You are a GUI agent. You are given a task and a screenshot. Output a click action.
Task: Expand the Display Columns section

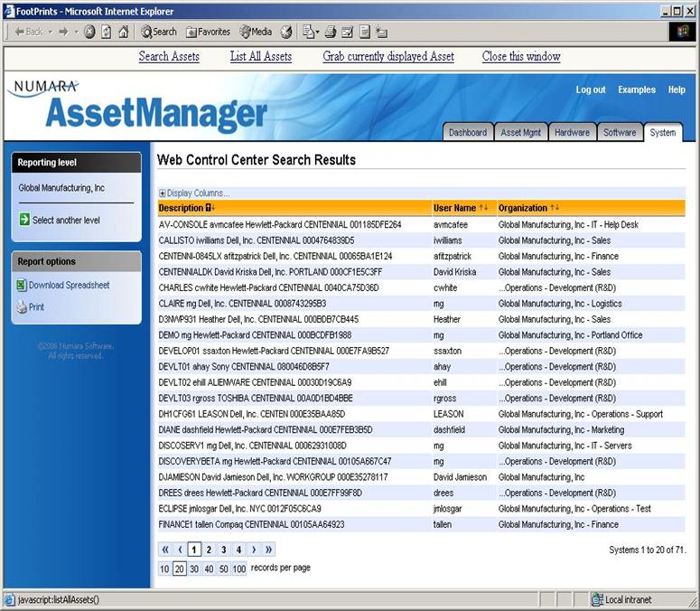coord(163,193)
